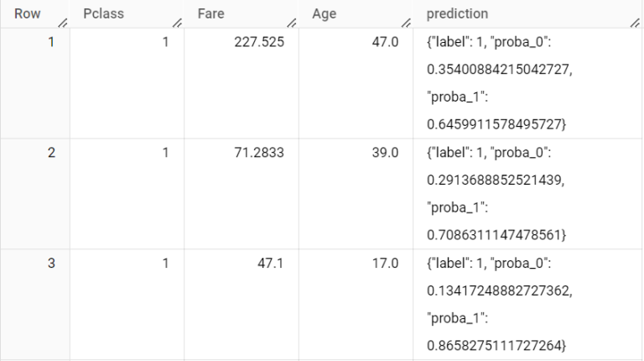This screenshot has width=644, height=361.
Task: Click the Fare column resize handle
Action: tap(290, 23)
